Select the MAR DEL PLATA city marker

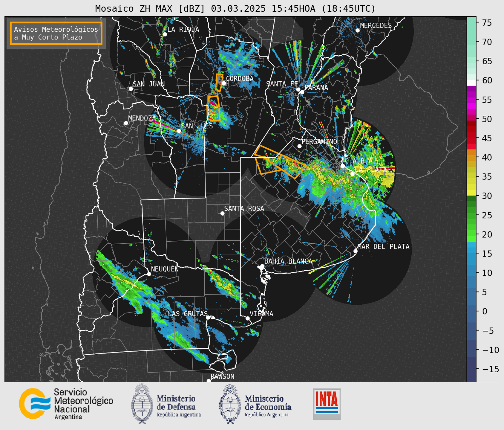pos(356,251)
